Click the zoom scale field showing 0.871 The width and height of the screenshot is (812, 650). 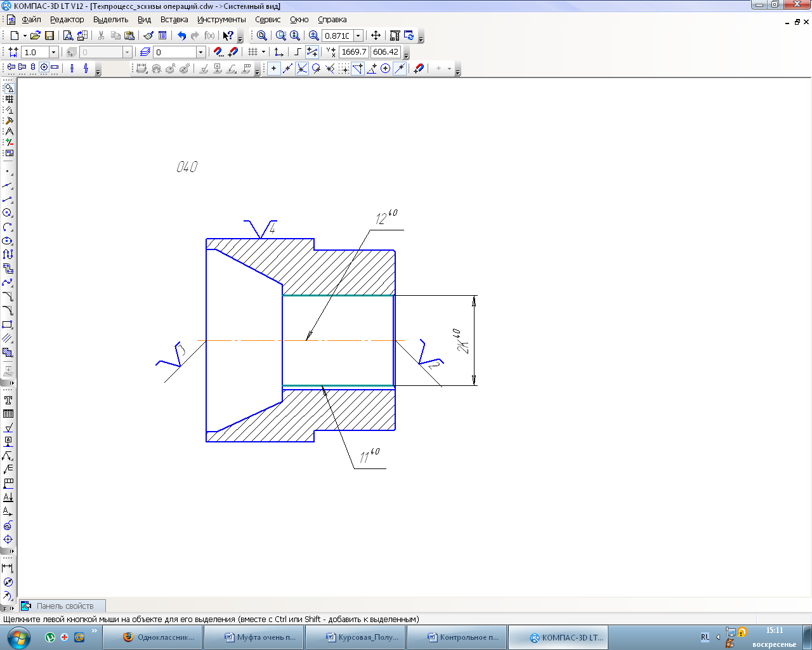(337, 36)
